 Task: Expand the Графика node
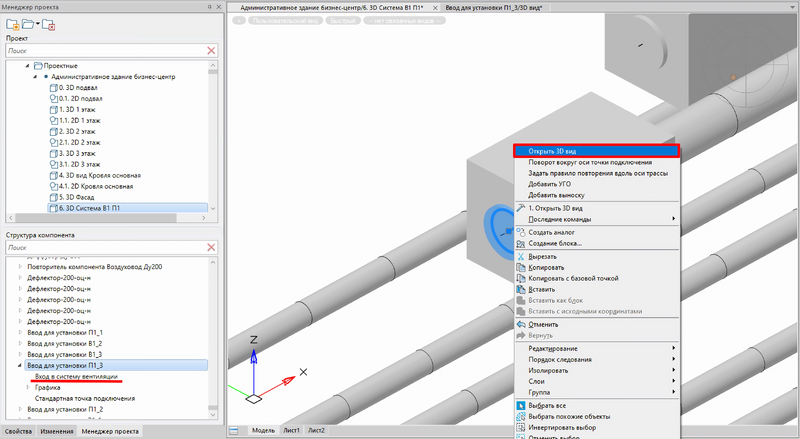point(28,387)
